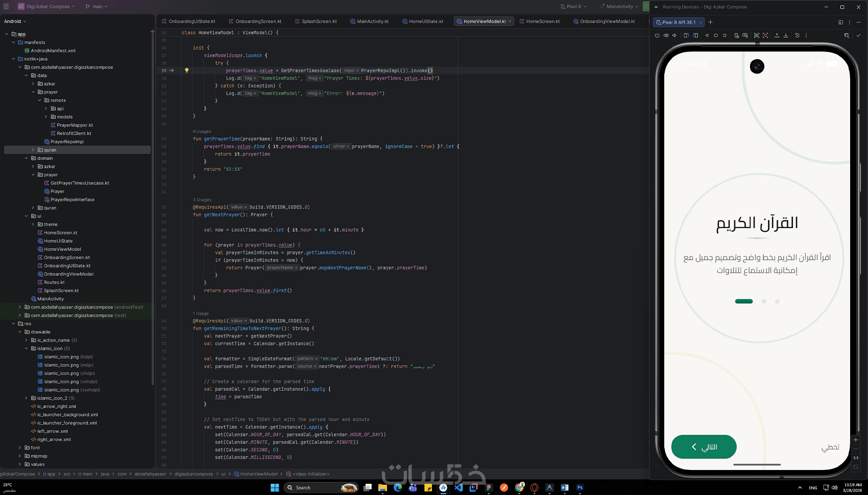Open Microsoft Word from the taskbar

pyautogui.click(x=565, y=488)
